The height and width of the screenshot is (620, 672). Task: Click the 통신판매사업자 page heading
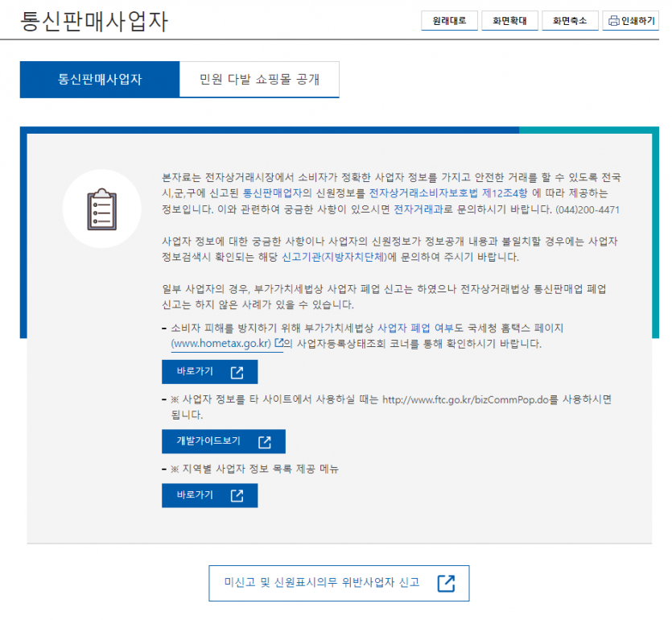[94, 22]
